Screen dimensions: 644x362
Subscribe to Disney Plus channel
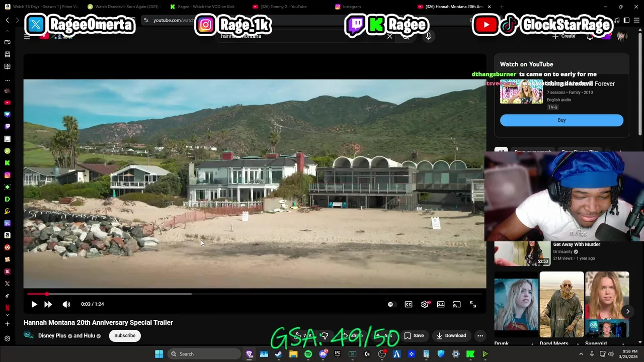(125, 335)
